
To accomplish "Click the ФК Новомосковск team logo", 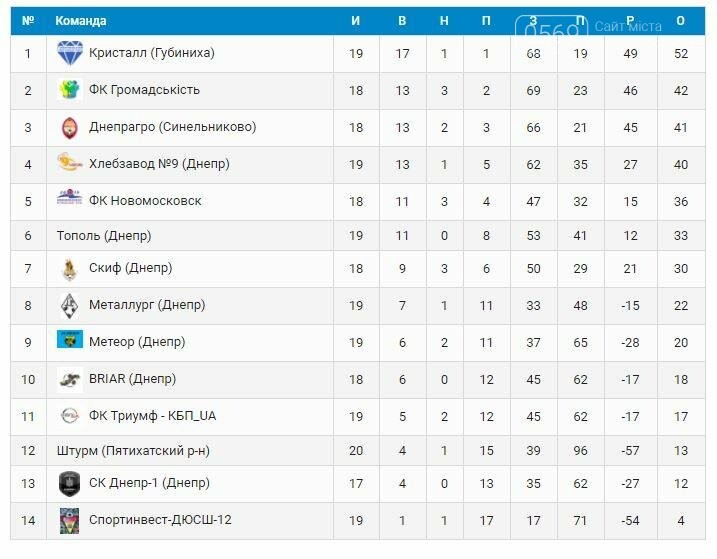I will point(70,197).
